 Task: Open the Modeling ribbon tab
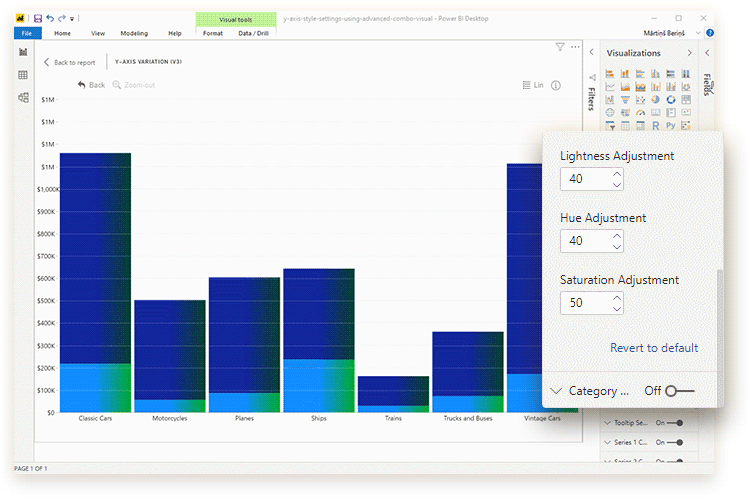[x=134, y=33]
